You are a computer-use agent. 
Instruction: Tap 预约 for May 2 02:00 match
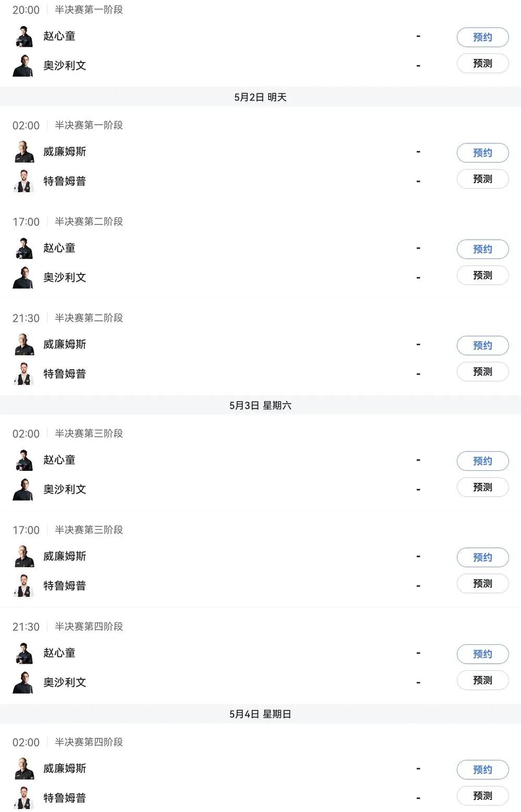(x=482, y=153)
